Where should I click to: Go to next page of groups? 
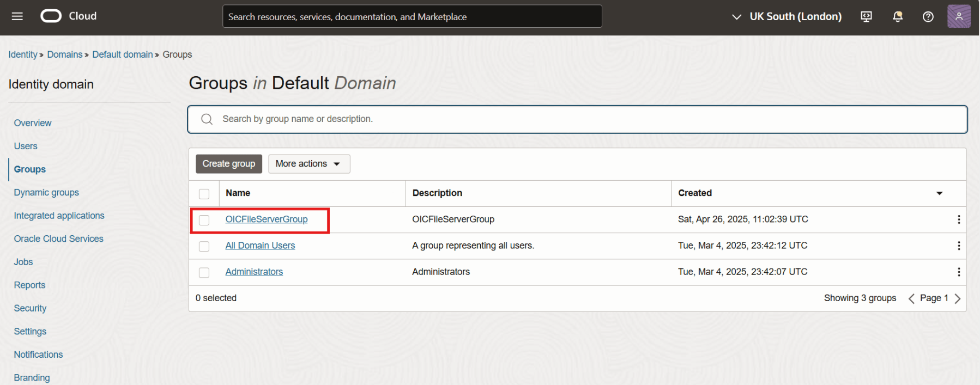click(958, 298)
